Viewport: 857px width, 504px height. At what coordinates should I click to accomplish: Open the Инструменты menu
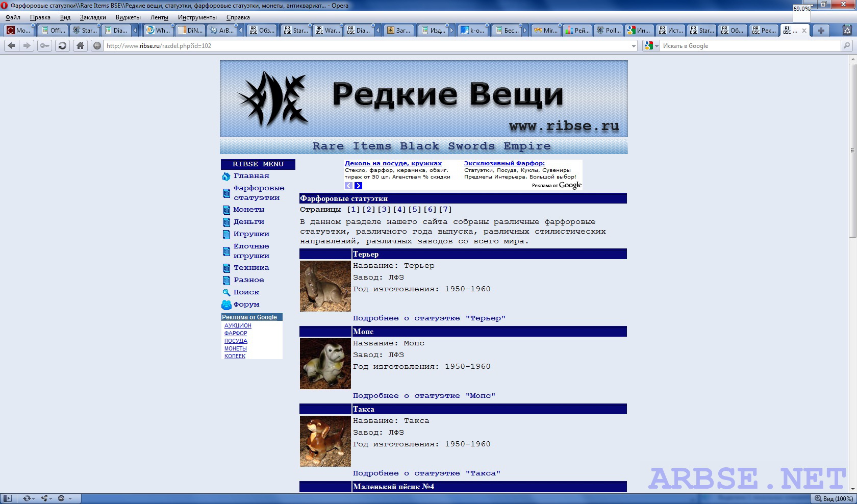point(197,17)
